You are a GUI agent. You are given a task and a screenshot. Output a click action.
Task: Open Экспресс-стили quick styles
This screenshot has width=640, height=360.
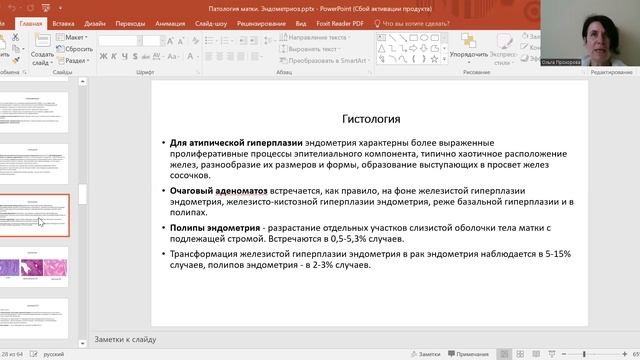point(503,49)
